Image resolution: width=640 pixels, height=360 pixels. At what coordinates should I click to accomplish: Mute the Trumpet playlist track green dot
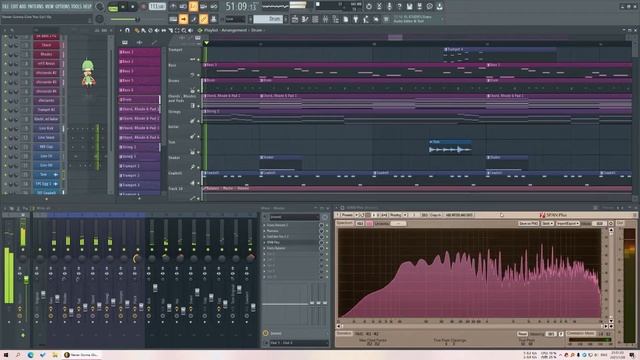click(x=199, y=60)
